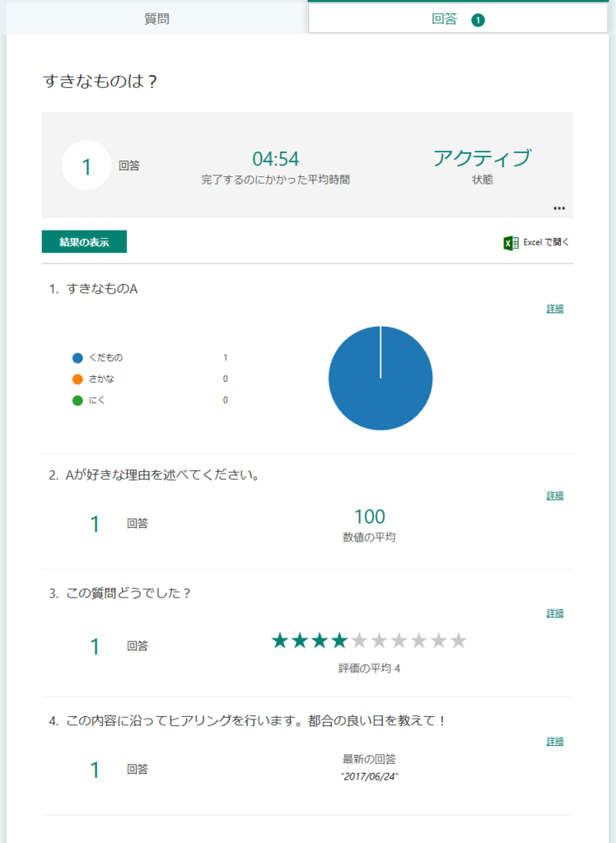Click the 評価の平均 4 text
Image resolution: width=616 pixels, height=843 pixels.
[369, 668]
